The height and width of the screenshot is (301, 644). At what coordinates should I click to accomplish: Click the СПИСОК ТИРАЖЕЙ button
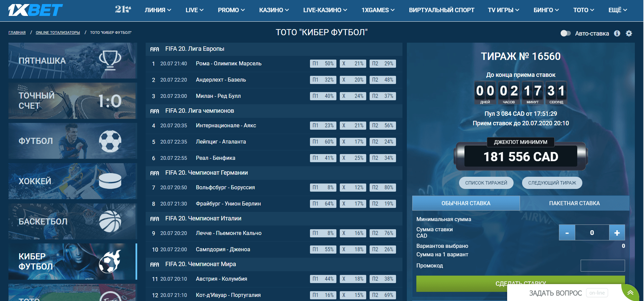486,183
